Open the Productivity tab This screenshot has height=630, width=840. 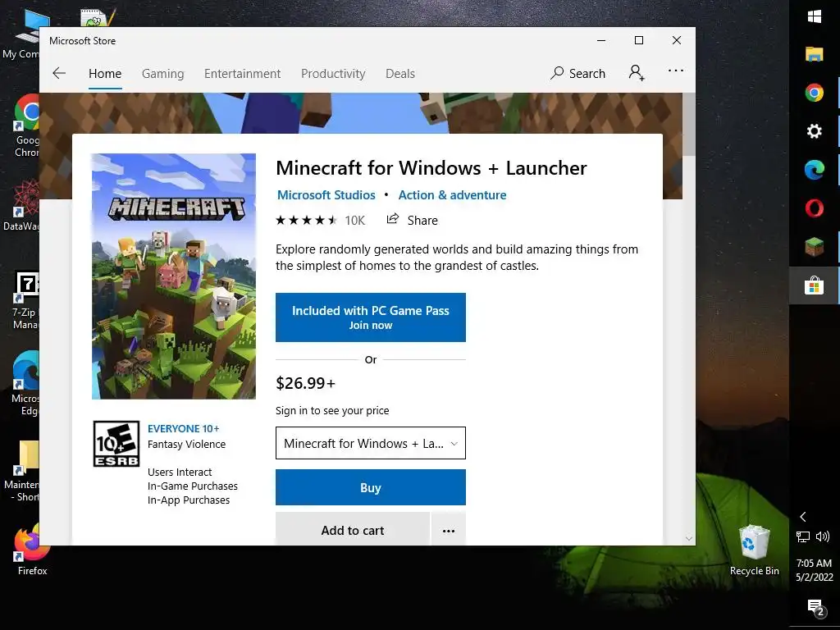pos(333,73)
